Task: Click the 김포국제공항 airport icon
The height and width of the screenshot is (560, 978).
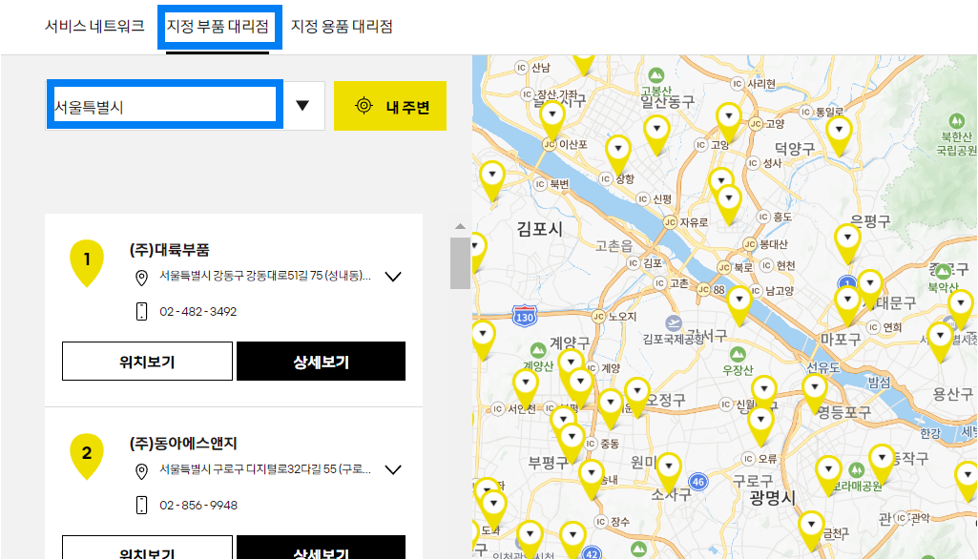Action: pos(673,323)
